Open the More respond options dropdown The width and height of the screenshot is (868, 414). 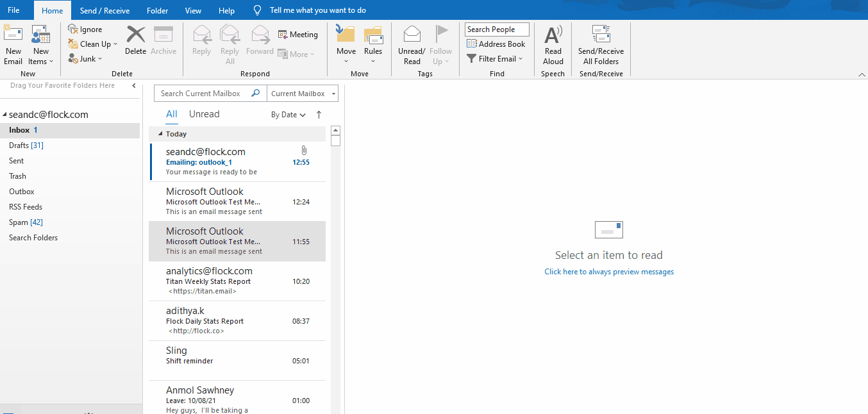(296, 54)
